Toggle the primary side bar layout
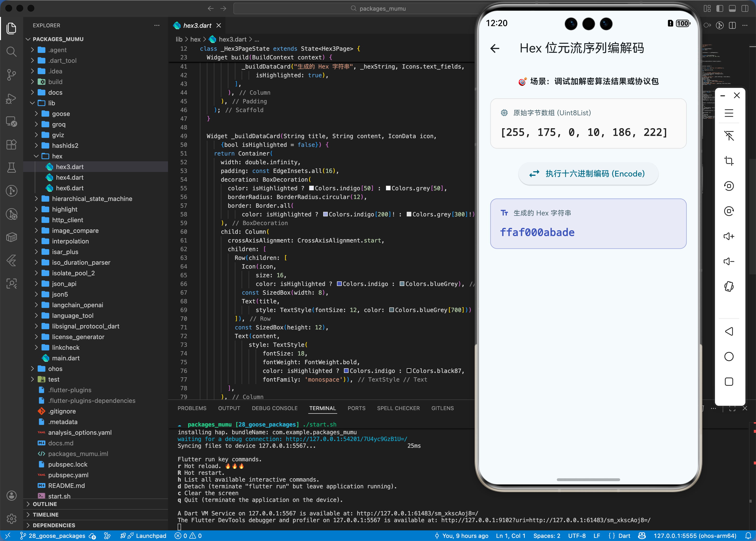The height and width of the screenshot is (541, 756). click(720, 8)
